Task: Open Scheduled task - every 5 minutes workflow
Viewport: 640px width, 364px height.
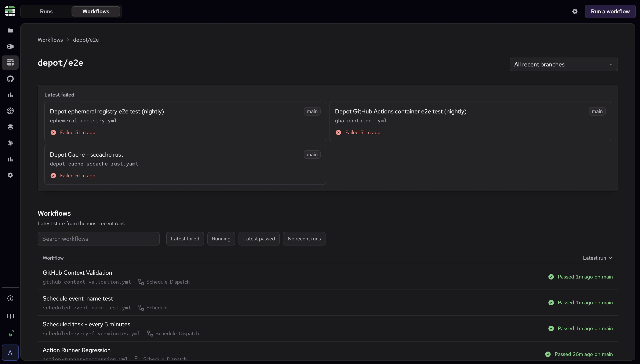Action: click(327, 328)
